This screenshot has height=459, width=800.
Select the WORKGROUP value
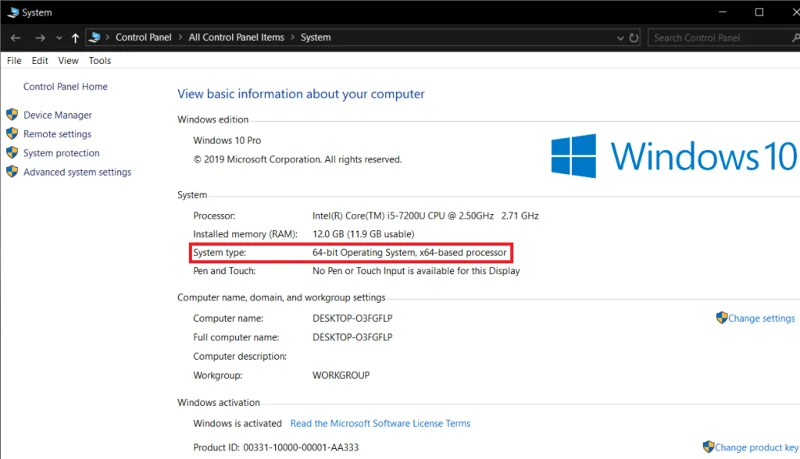(341, 375)
